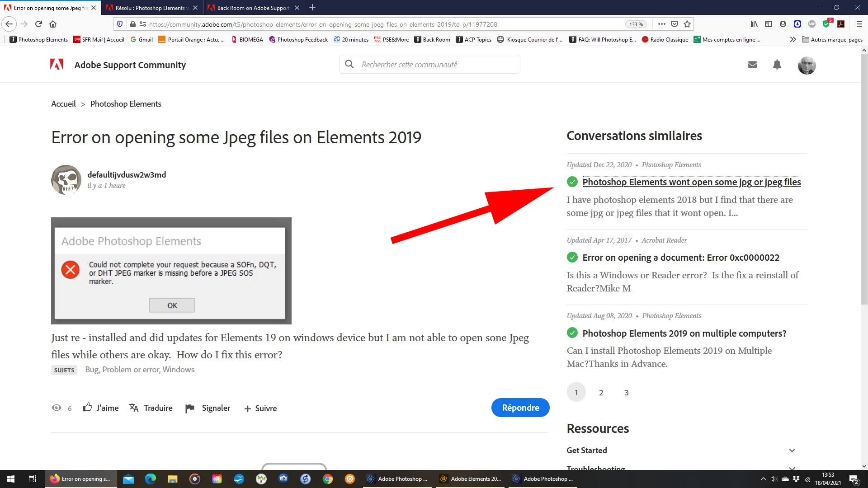Click the home icon in the browser toolbar
This screenshot has width=868, height=488.
click(x=53, y=24)
